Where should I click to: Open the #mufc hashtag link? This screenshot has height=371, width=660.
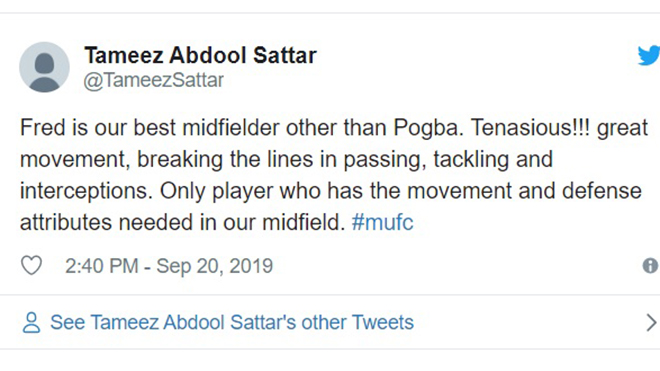click(x=383, y=222)
